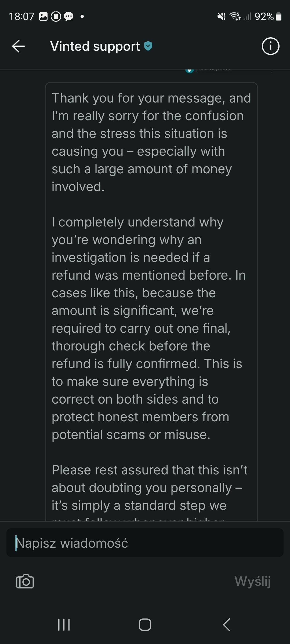The image size is (290, 644).
Task: Focus the Napisz wiadomość message field
Action: pos(145,543)
